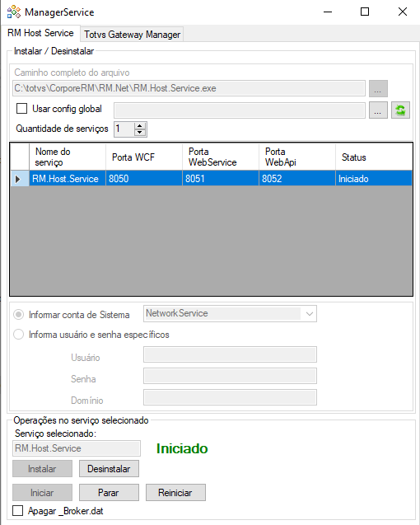Viewport: 420px width, 525px height.
Task: Click the Instalar button
Action: [42, 469]
